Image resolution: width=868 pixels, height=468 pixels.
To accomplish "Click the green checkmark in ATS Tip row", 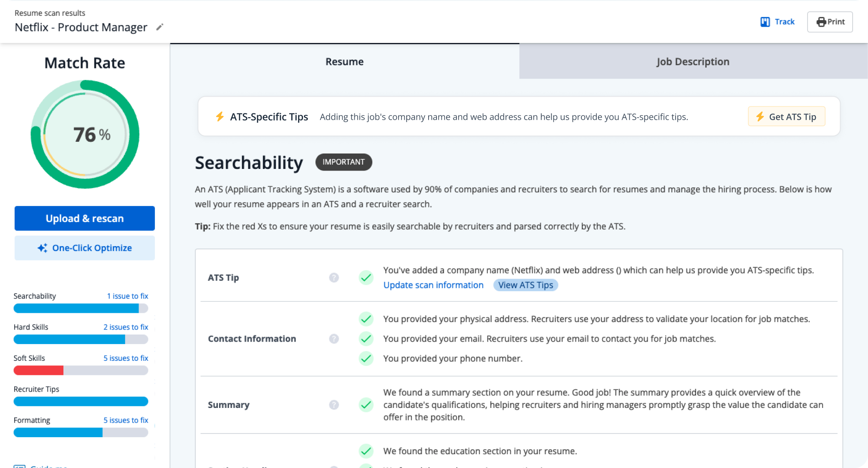I will point(366,277).
